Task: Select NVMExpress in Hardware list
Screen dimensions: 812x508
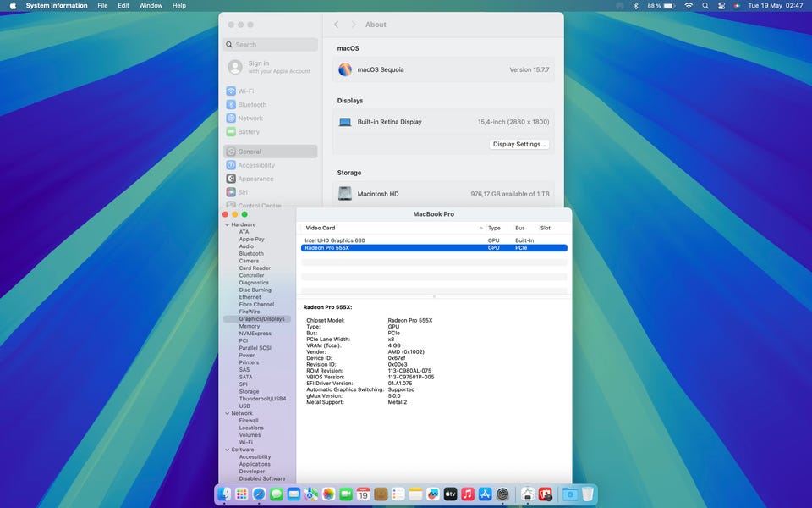Action: pos(255,334)
